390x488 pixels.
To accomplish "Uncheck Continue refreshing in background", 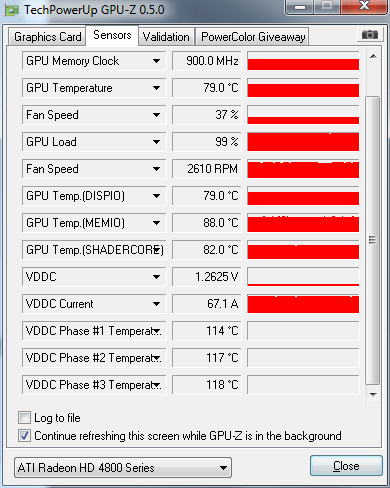I will point(24,436).
